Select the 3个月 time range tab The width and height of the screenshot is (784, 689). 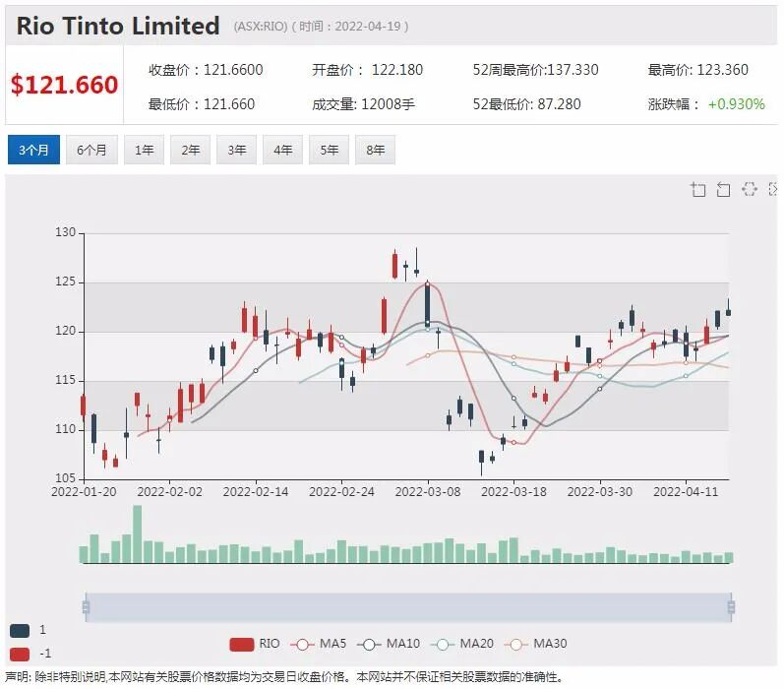pos(33,150)
